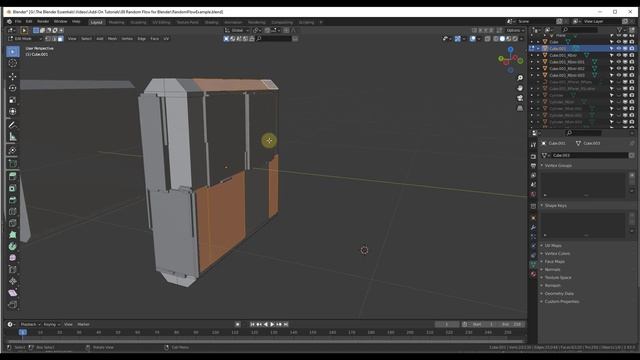Open the Render menu
Screen dimensions: 640x360
(43, 22)
